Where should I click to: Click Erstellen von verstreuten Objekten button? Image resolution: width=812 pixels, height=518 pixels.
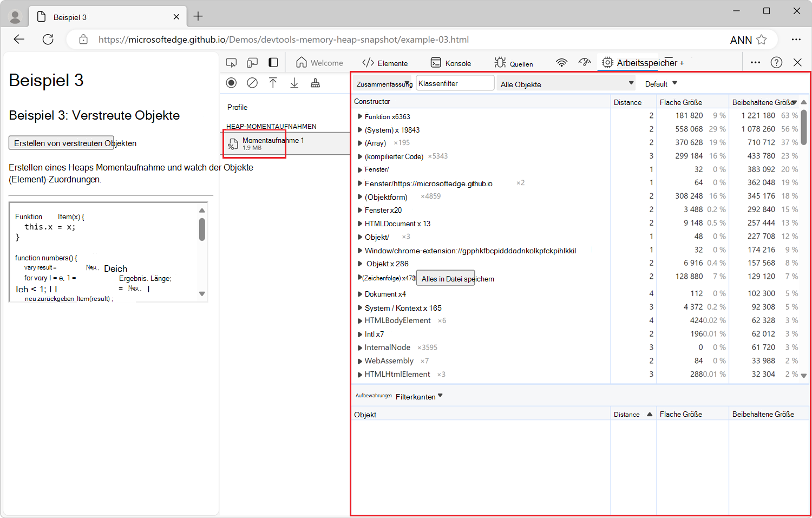(61, 143)
